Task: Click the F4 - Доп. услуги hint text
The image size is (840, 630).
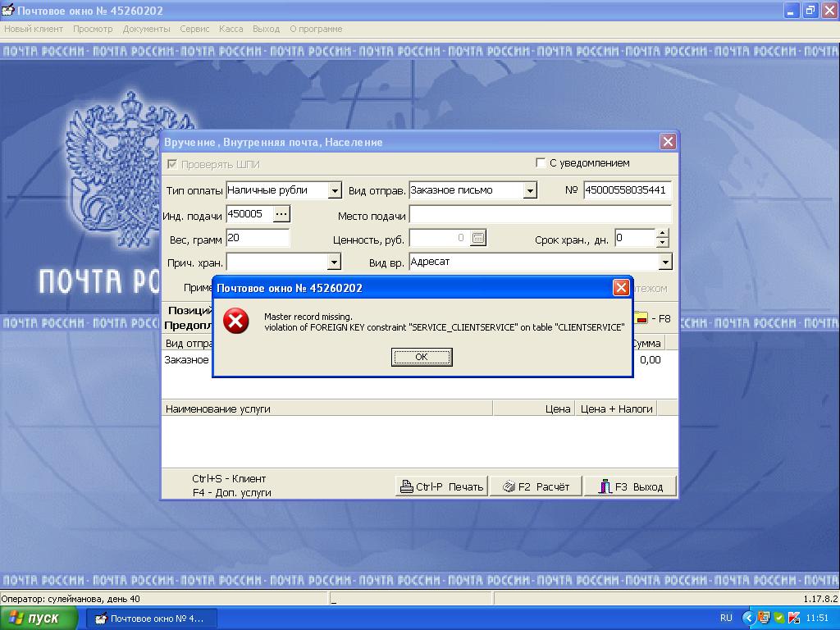Action: [x=231, y=492]
